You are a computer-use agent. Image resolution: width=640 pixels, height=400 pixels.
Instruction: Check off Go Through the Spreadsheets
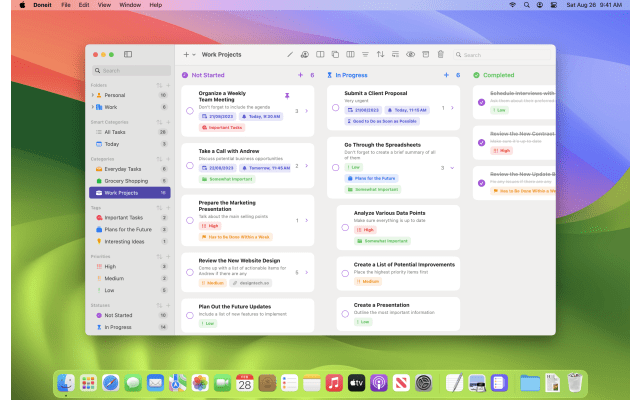pos(336,167)
